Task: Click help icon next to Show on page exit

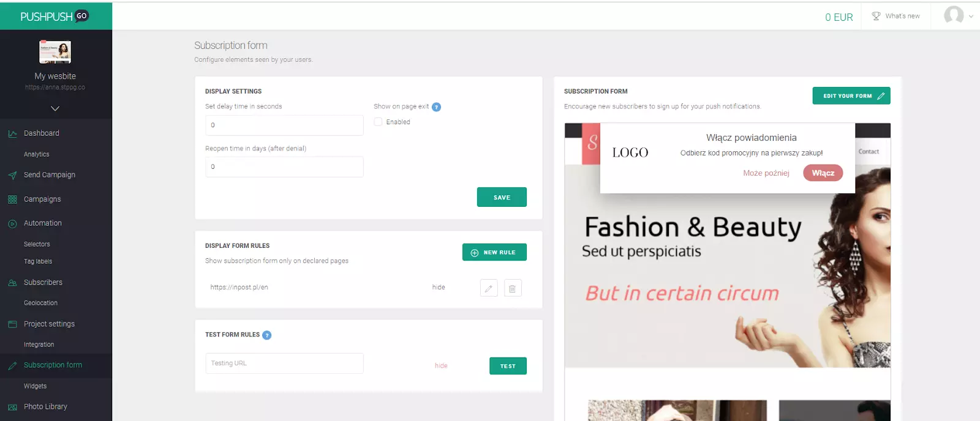Action: pos(436,107)
